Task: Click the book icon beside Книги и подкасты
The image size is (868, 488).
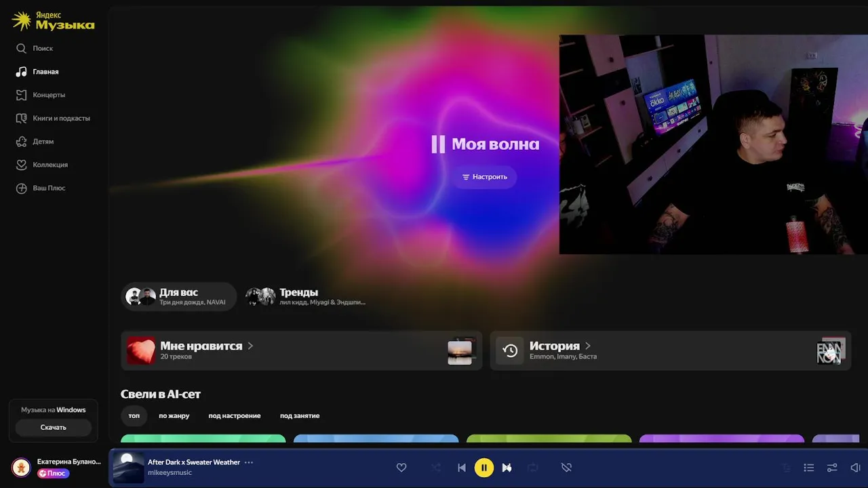Action: (22, 118)
